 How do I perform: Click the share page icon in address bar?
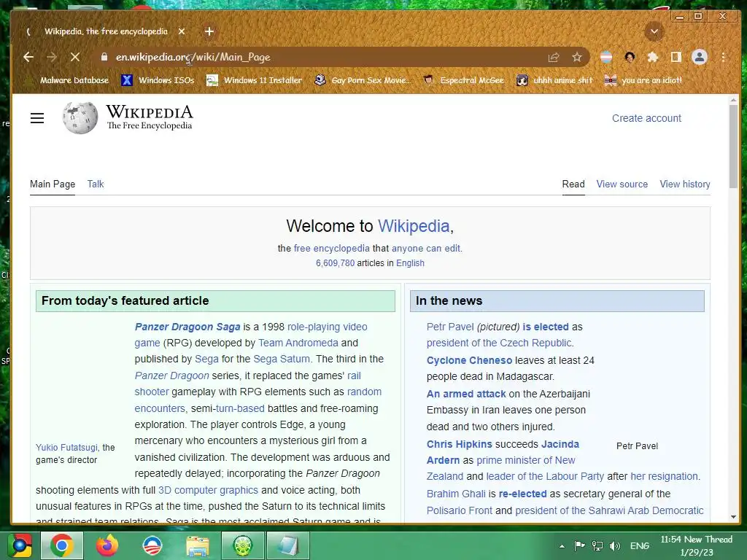pyautogui.click(x=554, y=58)
